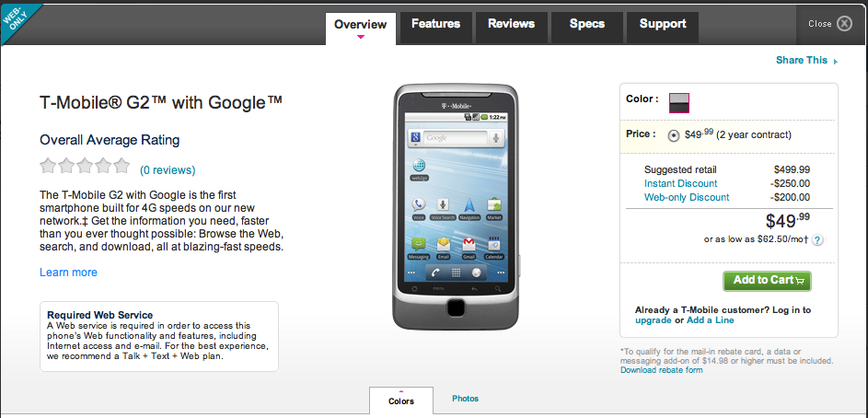
Task: Select the Colors tab at the bottom
Action: point(401,401)
